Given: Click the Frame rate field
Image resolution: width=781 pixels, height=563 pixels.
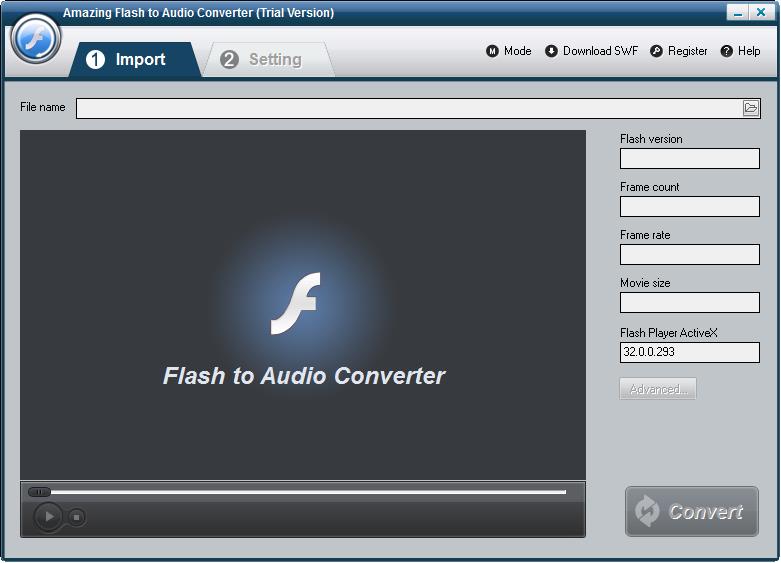Looking at the screenshot, I should (689, 254).
